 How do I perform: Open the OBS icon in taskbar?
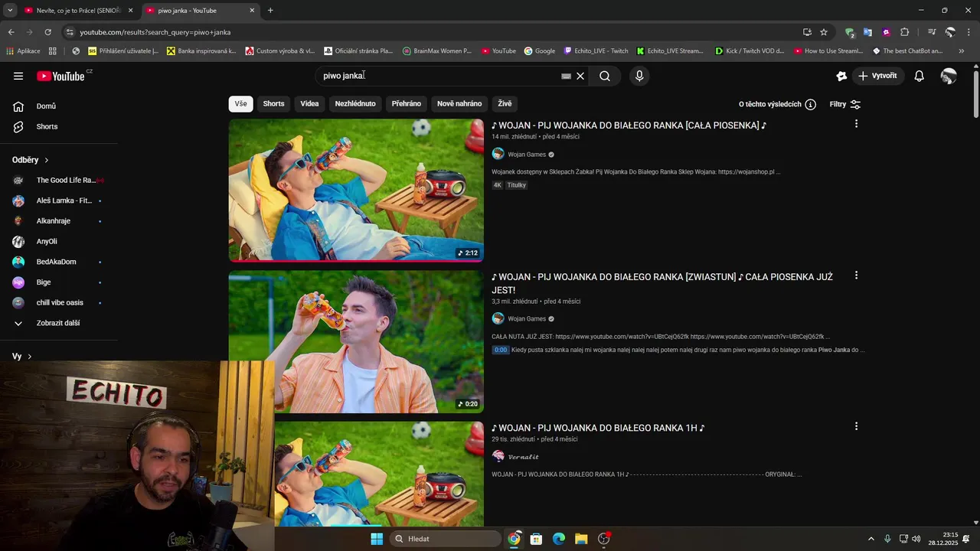(604, 539)
